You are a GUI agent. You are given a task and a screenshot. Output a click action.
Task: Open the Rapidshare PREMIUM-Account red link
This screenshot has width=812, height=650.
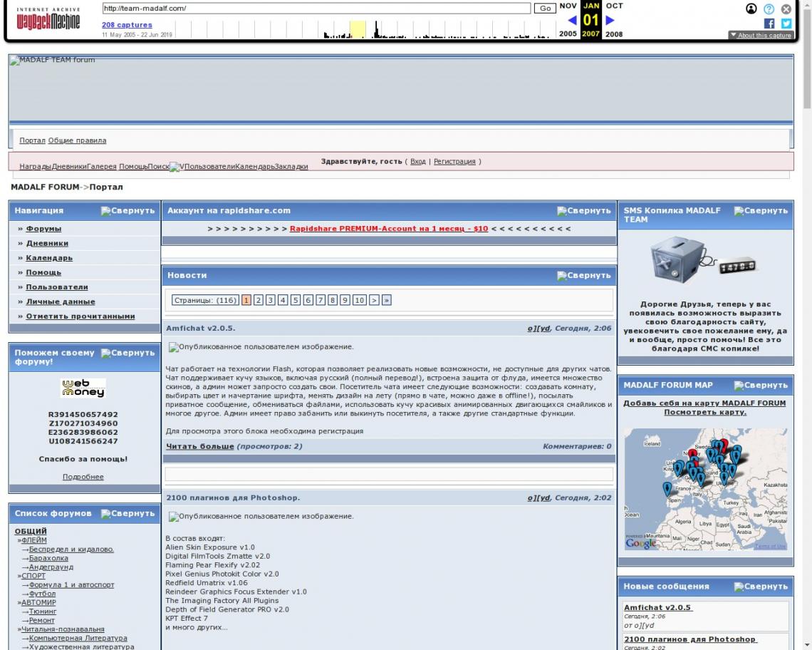click(x=389, y=229)
